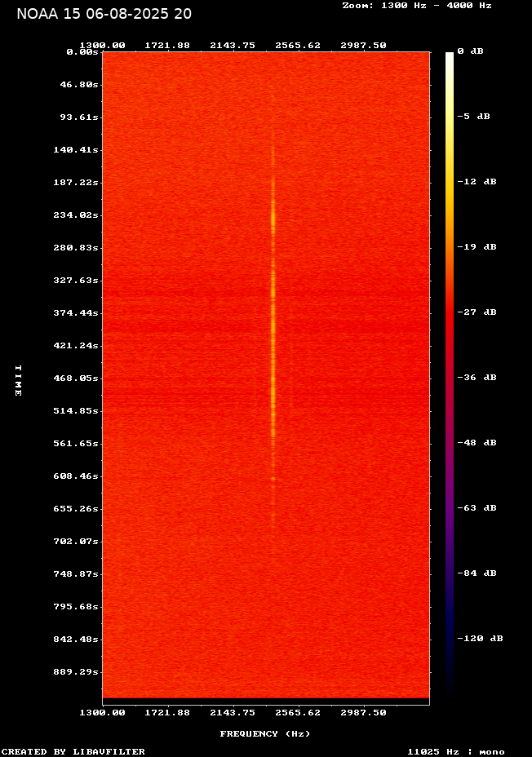Click the vertical TIME axis title
This screenshot has height=757, width=532.
click(x=17, y=380)
